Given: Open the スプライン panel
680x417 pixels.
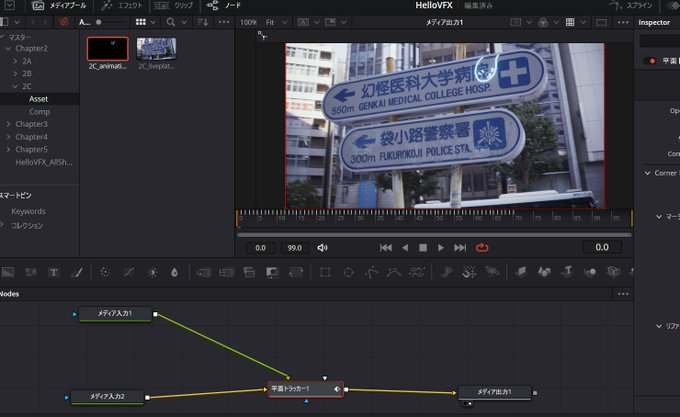Looking at the screenshot, I should click(631, 6).
